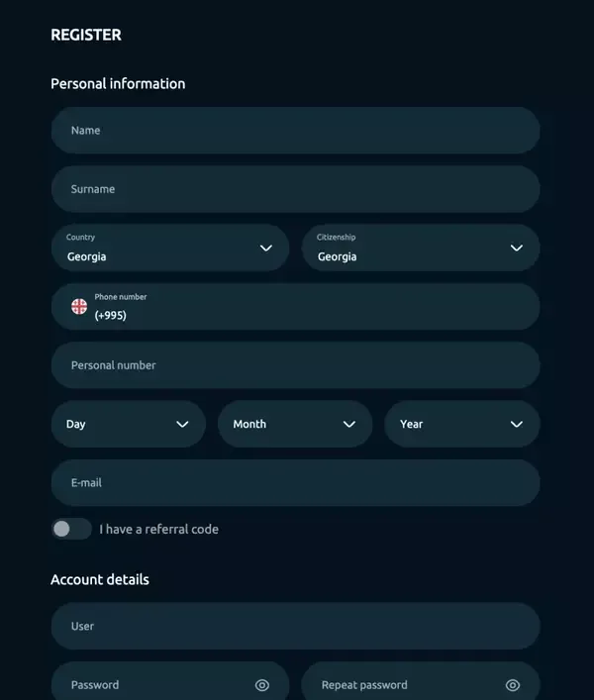Click the Name input field

pos(295,131)
